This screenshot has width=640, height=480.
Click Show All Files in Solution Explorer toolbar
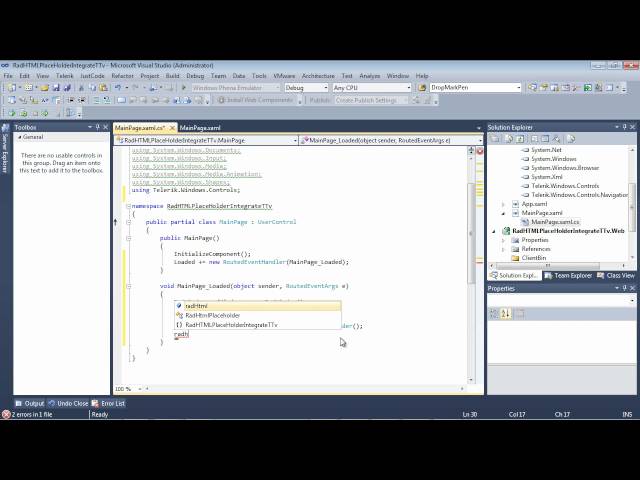pyautogui.click(x=509, y=139)
